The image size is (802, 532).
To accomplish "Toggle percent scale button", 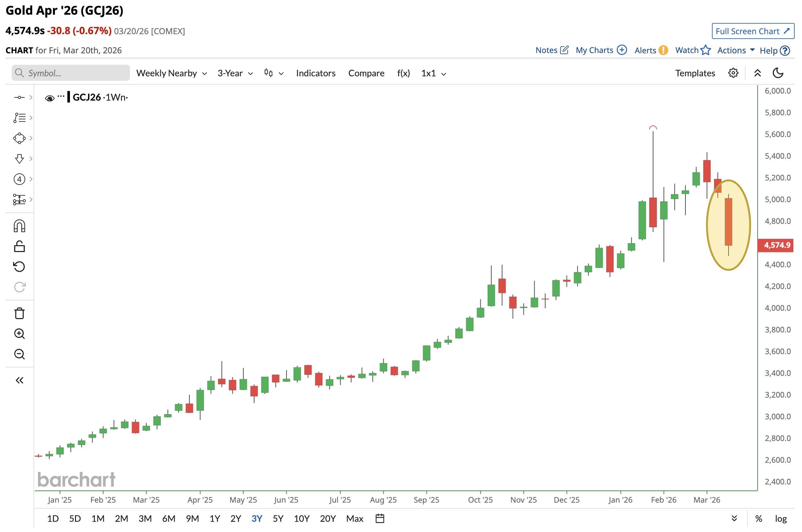I will click(759, 519).
